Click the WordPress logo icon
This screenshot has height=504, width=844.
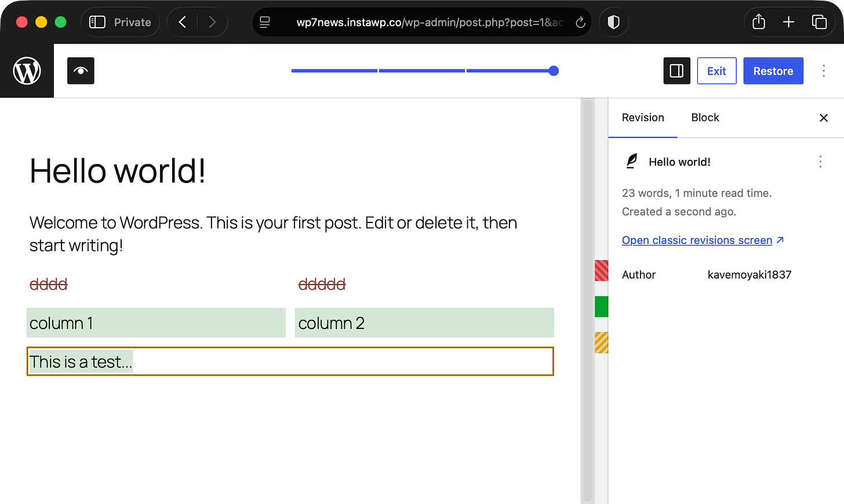coord(27,71)
